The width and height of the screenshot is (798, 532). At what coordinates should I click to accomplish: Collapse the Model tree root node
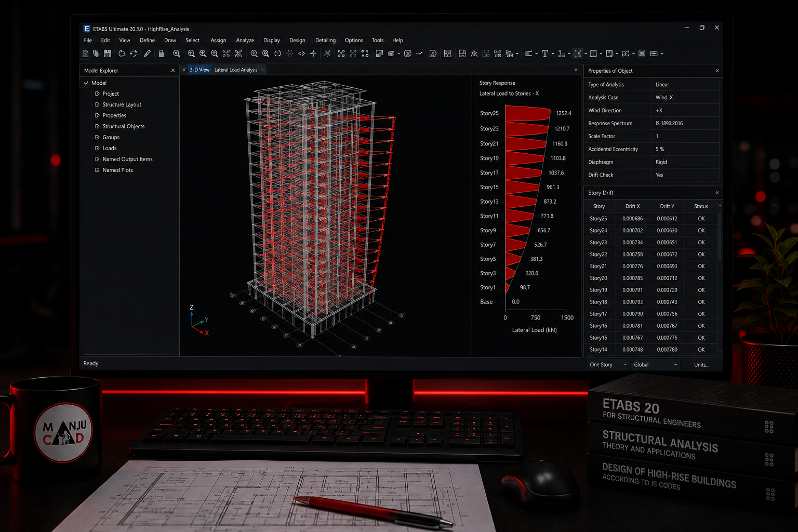pyautogui.click(x=86, y=83)
